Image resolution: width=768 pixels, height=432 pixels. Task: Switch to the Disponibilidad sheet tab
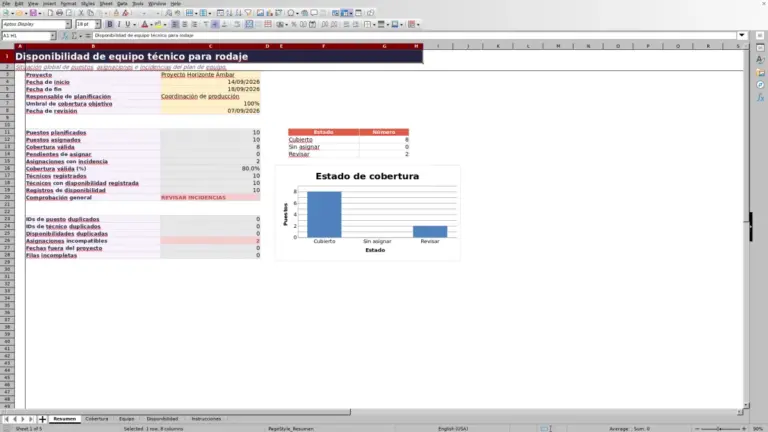point(162,419)
